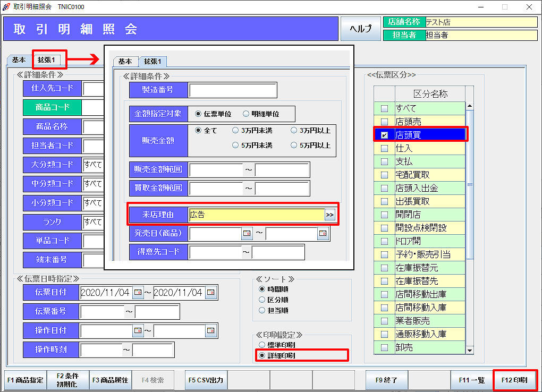The width and height of the screenshot is (542, 392).
Task: Open calendar for 発売日(商品) end date
Action: [x=323, y=234]
